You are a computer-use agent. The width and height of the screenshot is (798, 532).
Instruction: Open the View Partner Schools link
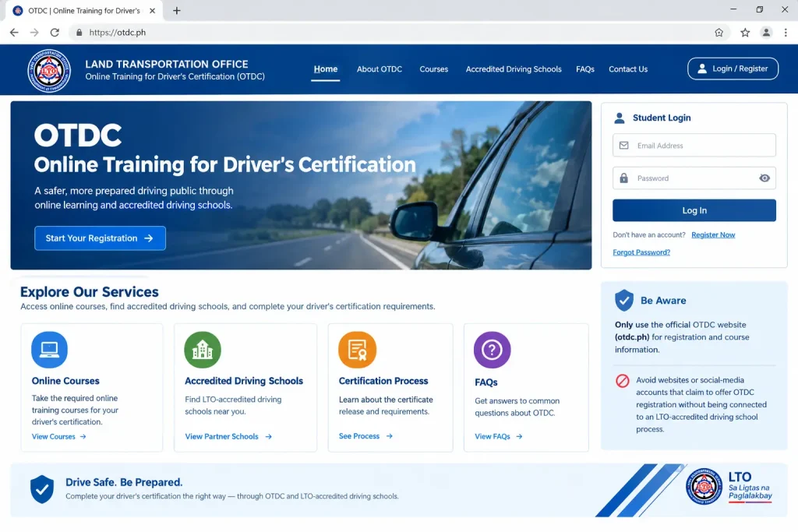228,436
